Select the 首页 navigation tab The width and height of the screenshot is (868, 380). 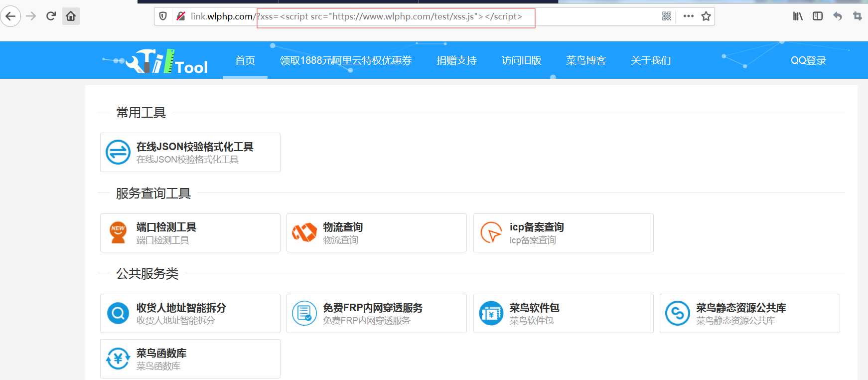click(x=245, y=60)
